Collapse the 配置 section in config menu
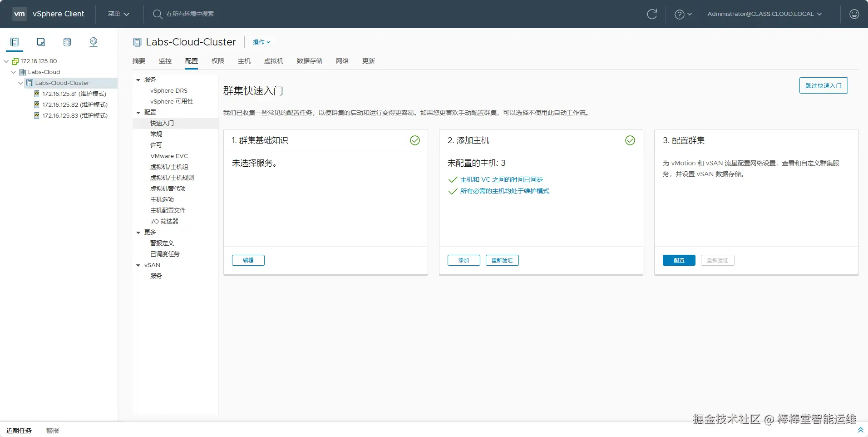 (138, 113)
